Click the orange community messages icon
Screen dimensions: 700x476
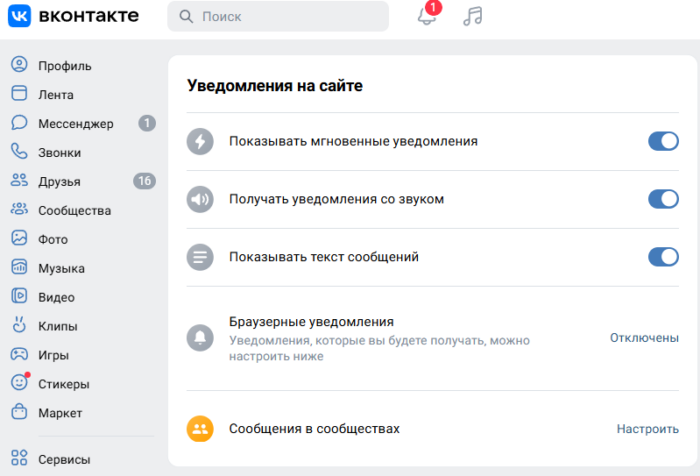(x=200, y=429)
